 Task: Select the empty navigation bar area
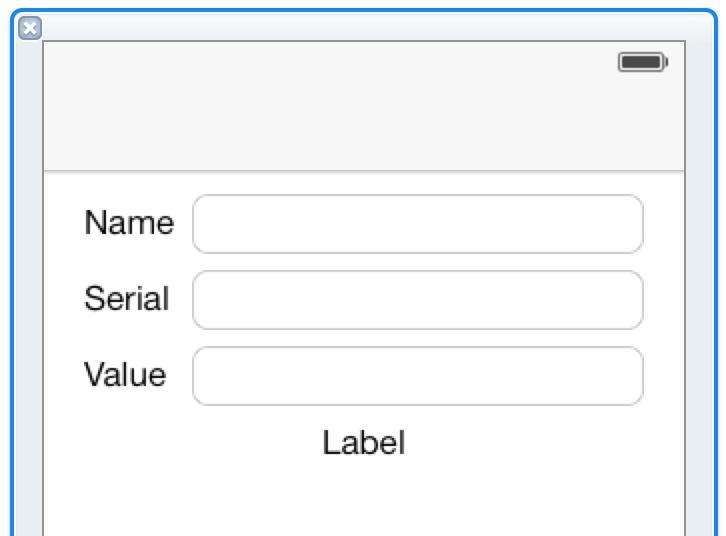pyautogui.click(x=364, y=125)
